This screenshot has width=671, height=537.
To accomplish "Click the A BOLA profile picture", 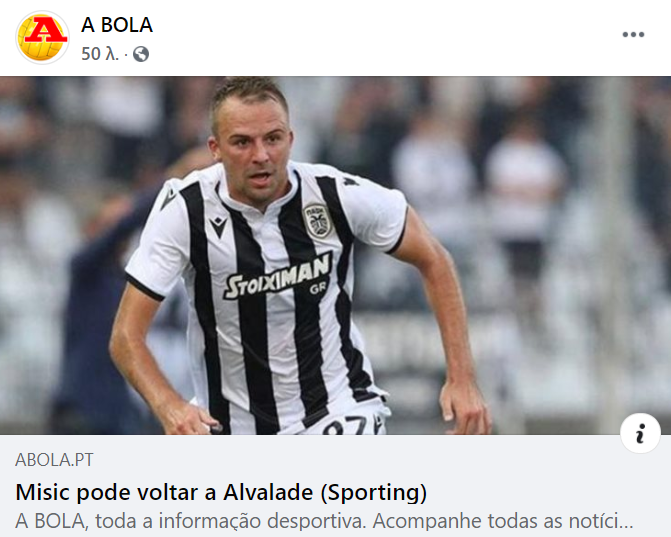I will click(x=42, y=37).
